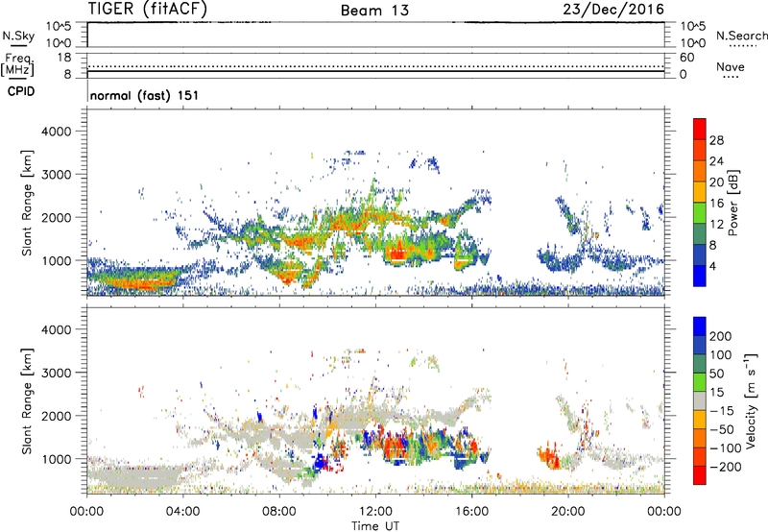768x532 pixels.
Task: Click the 20:00 time axis label
Action: coord(567,512)
